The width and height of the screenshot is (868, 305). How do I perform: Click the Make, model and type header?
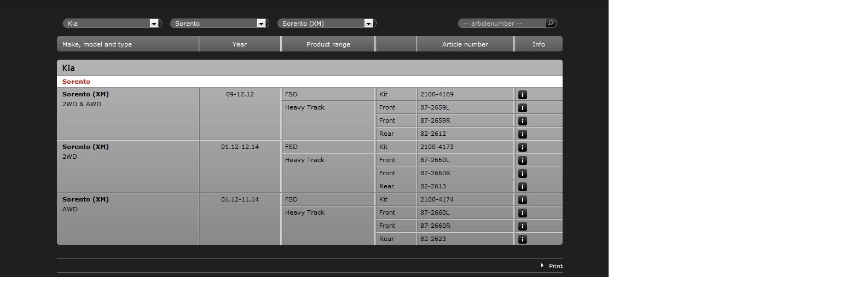coord(97,44)
